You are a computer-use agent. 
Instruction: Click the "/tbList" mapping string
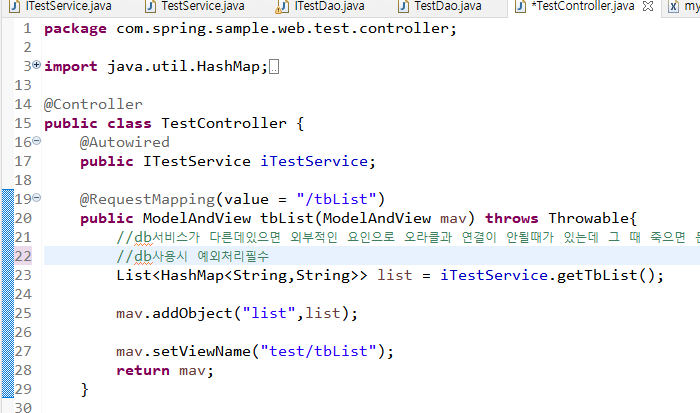336,199
